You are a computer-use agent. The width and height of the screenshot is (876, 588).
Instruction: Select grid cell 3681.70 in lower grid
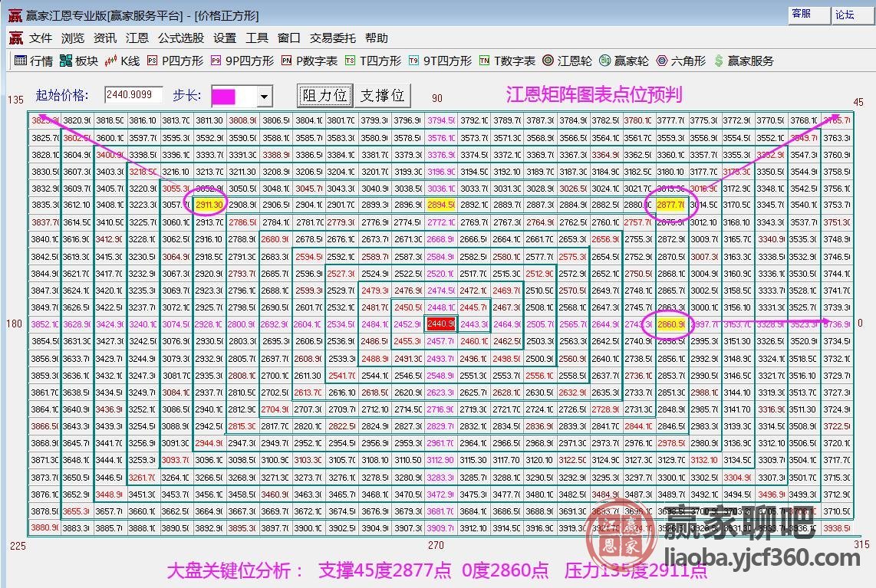coord(441,511)
